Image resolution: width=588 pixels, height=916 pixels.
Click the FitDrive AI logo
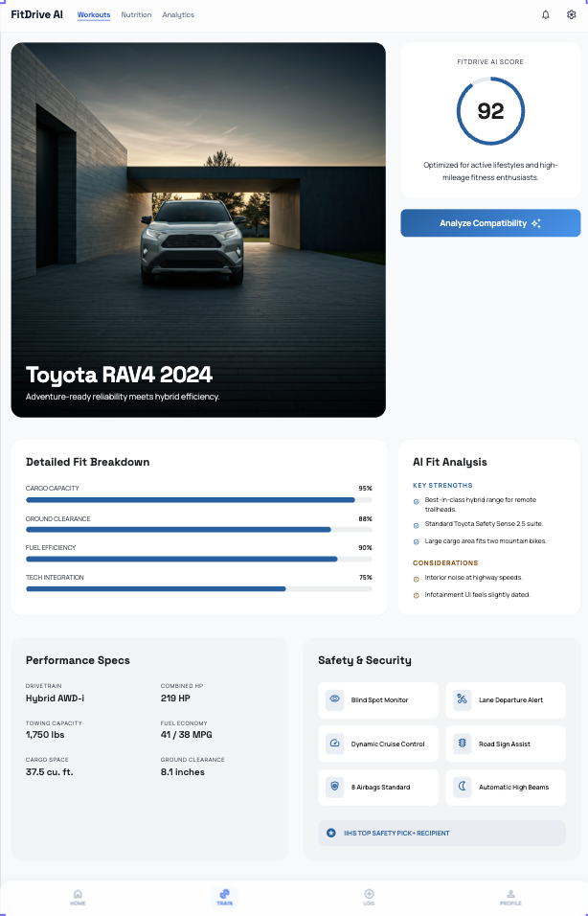pos(36,14)
